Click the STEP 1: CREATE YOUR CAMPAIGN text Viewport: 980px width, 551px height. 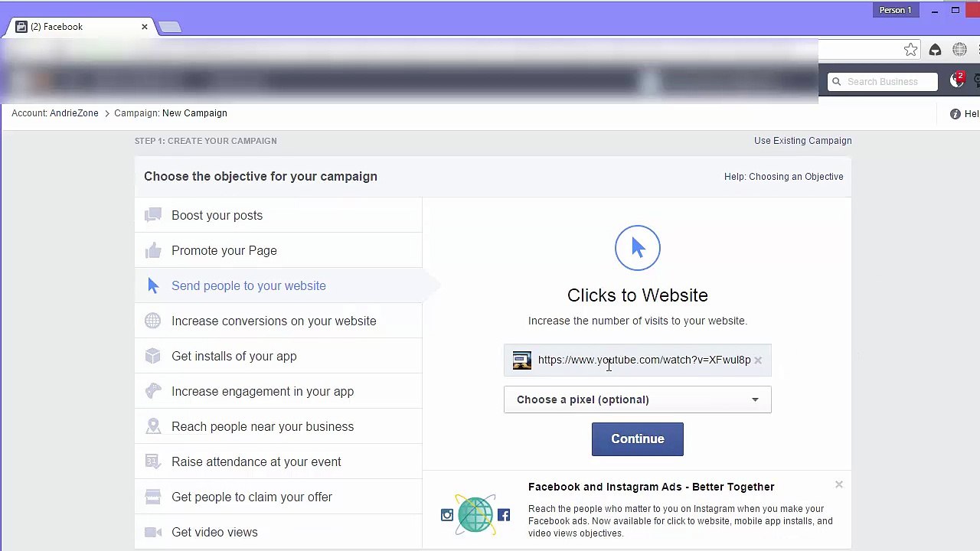pos(206,141)
